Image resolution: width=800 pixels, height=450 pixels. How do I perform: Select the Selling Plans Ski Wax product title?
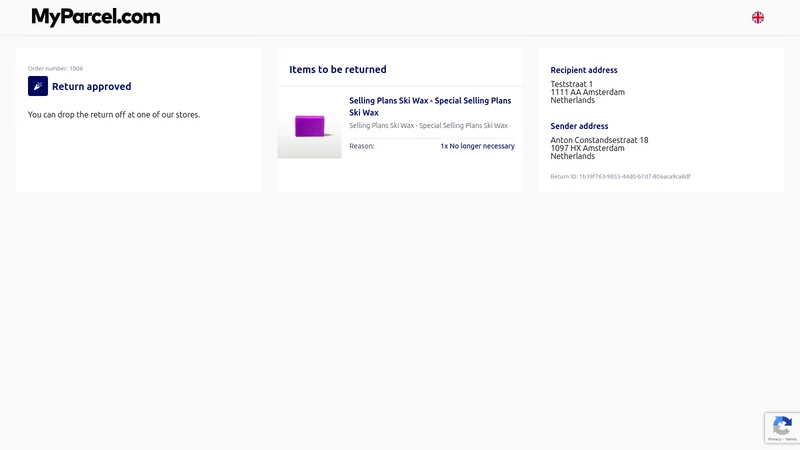(x=430, y=106)
